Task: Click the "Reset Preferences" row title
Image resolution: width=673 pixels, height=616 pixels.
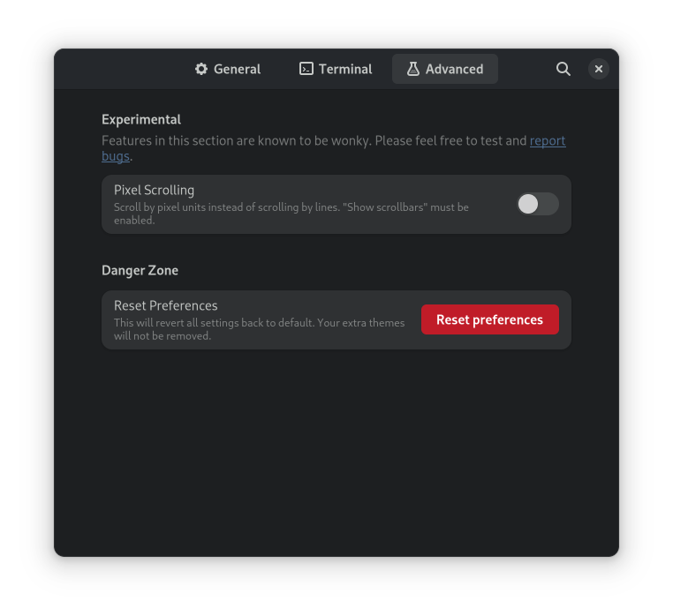Action: (165, 305)
